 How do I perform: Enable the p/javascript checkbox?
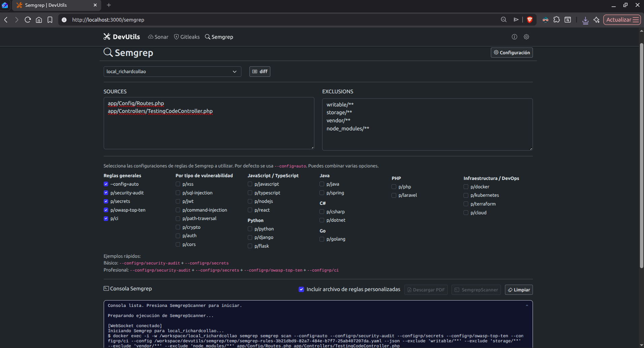(x=250, y=184)
